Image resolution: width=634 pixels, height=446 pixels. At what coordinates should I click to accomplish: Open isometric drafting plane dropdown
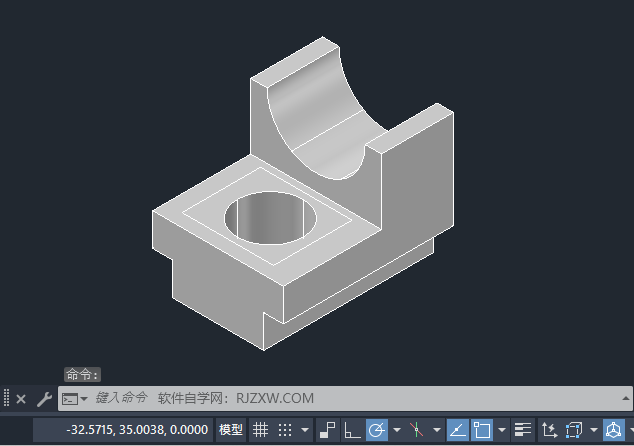[437, 430]
